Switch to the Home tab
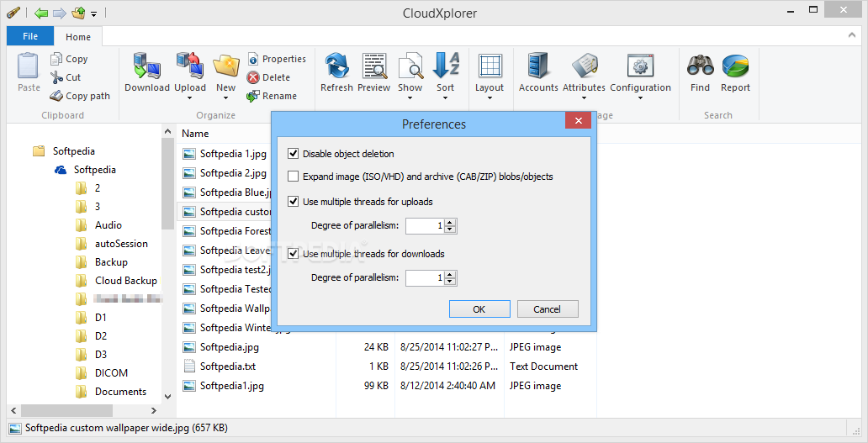Screen dimensions: 868x443 pos(78,36)
